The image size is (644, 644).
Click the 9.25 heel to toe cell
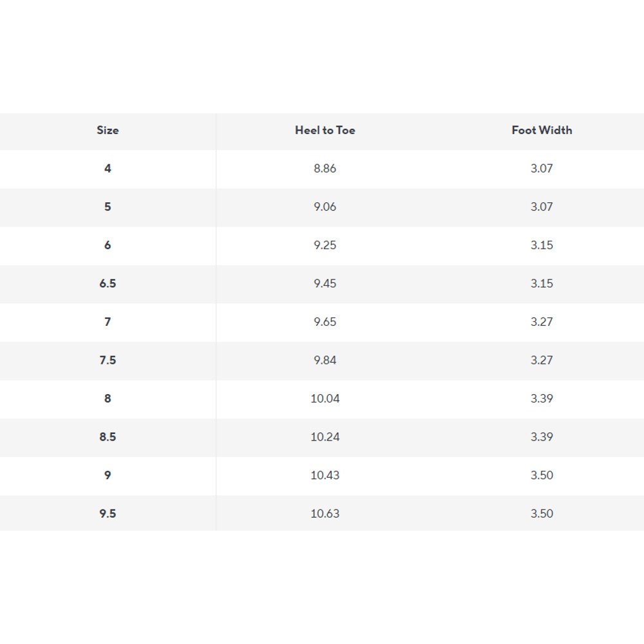[325, 245]
